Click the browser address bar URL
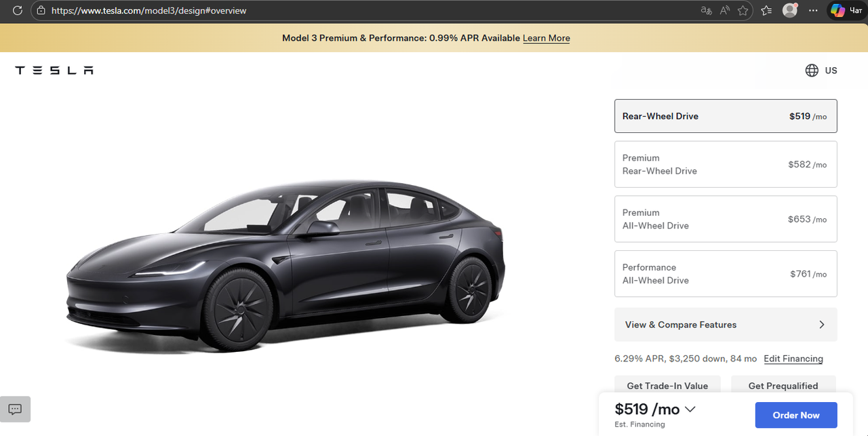 click(149, 11)
